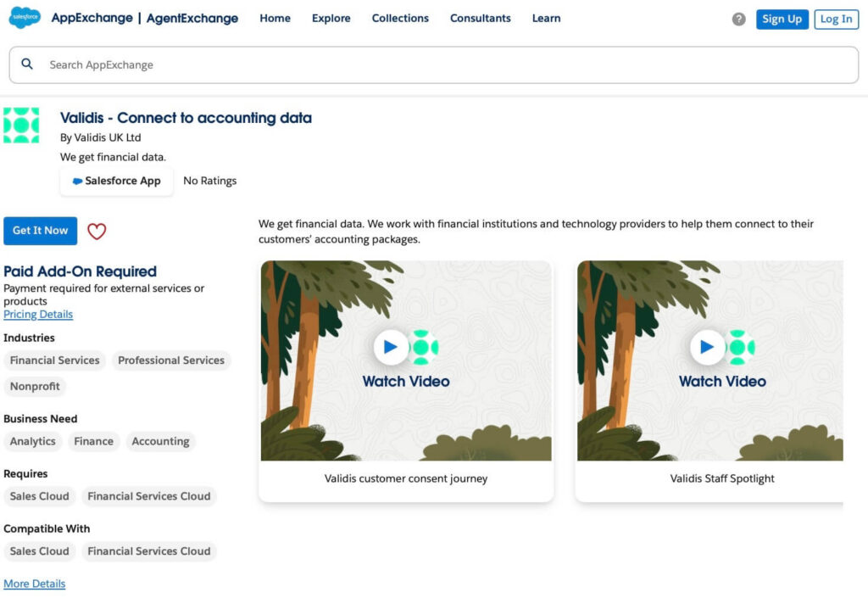
Task: Click the AppExchange | AgentExchange title link
Action: [x=144, y=19]
